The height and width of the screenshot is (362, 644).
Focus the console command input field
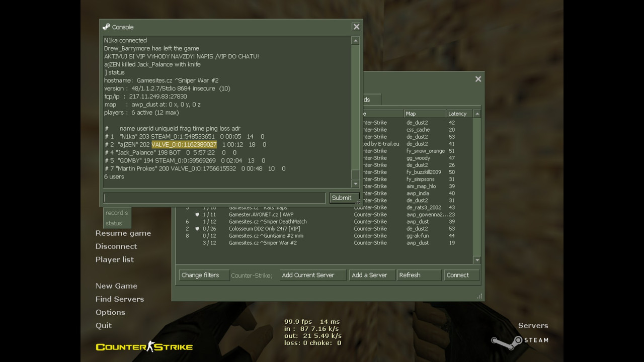click(214, 198)
